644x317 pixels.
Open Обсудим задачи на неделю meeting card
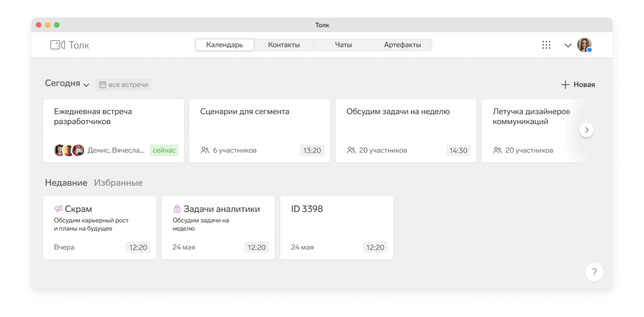coord(406,131)
